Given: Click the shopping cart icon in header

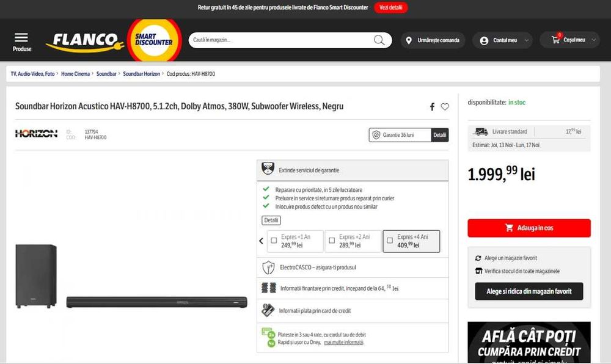Looking at the screenshot, I should pyautogui.click(x=555, y=40).
